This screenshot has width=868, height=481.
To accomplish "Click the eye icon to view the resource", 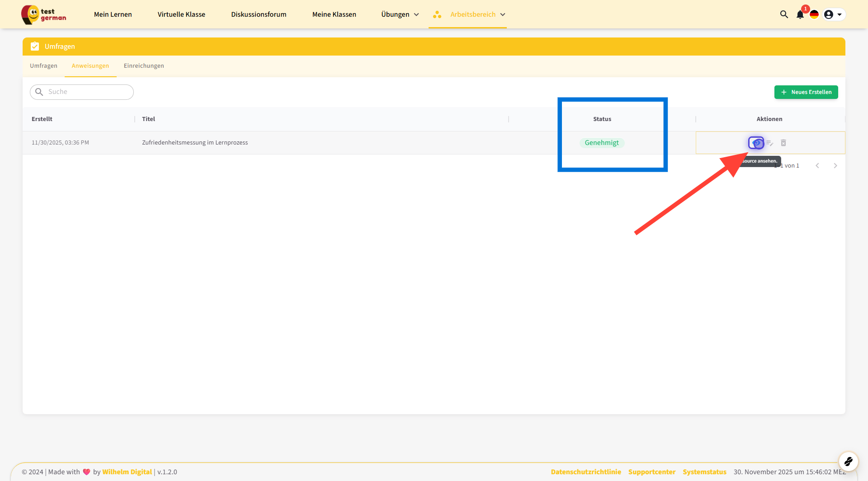I will [756, 143].
